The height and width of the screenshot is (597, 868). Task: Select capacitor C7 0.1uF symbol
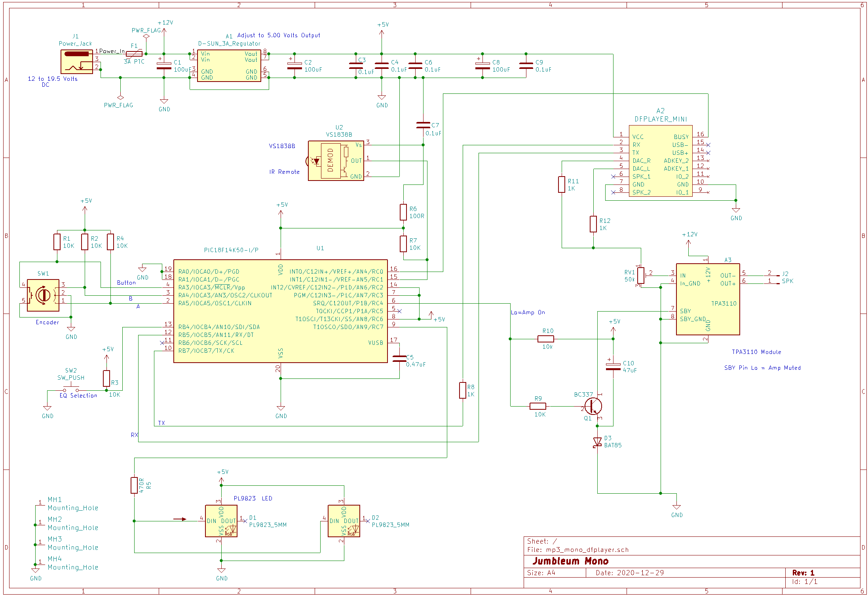[423, 125]
